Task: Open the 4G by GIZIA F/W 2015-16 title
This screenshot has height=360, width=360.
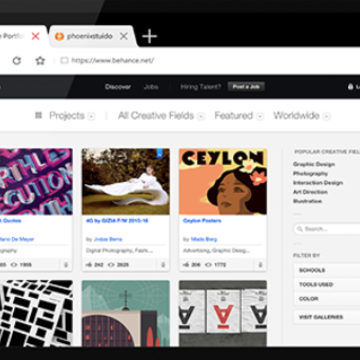Action: click(x=117, y=221)
